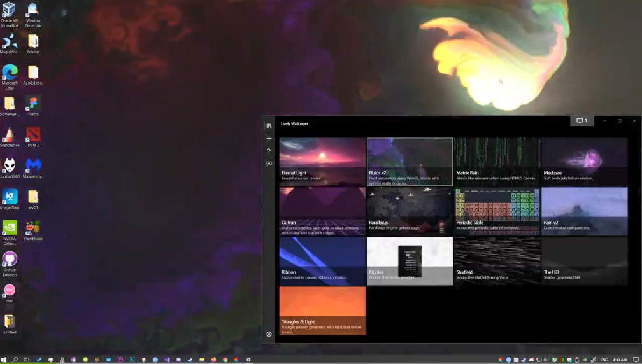Select the ResxEditor folder icon
Screen dimensions: 642x364
tap(33, 75)
